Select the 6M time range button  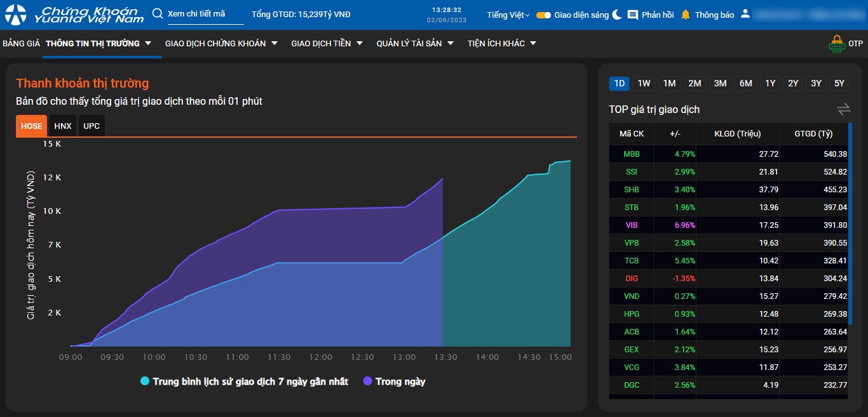click(x=745, y=83)
